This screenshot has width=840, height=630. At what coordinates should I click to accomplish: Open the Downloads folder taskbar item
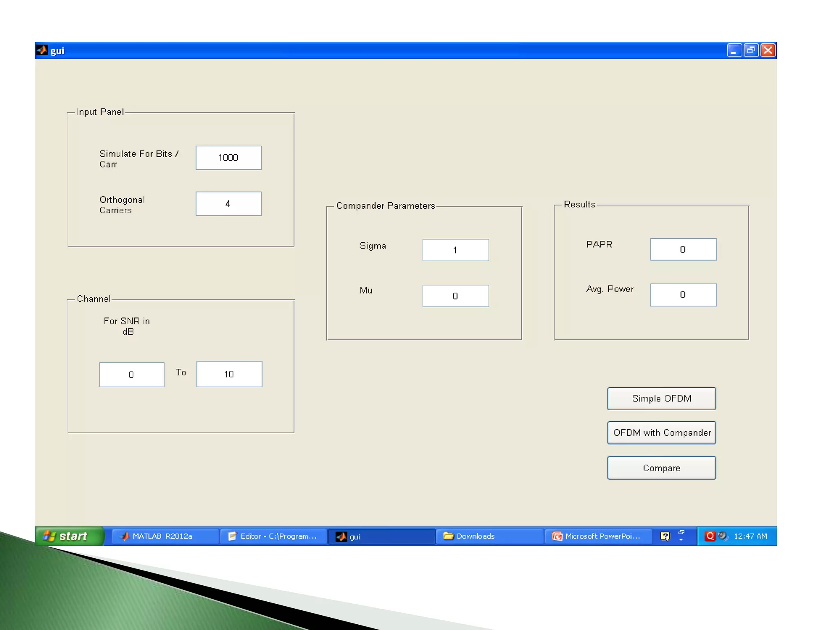click(x=475, y=536)
